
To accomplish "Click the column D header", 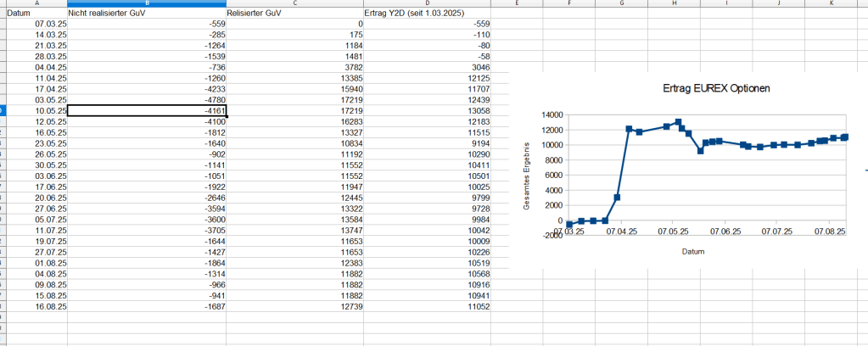I will click(x=428, y=3).
